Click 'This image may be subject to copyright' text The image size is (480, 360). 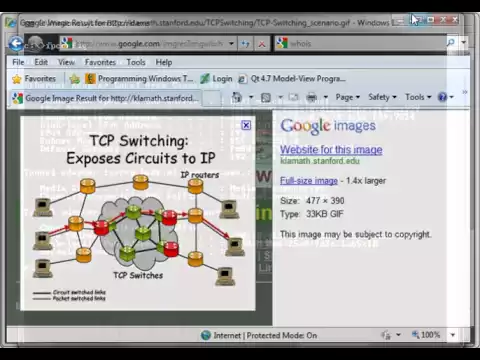(356, 234)
